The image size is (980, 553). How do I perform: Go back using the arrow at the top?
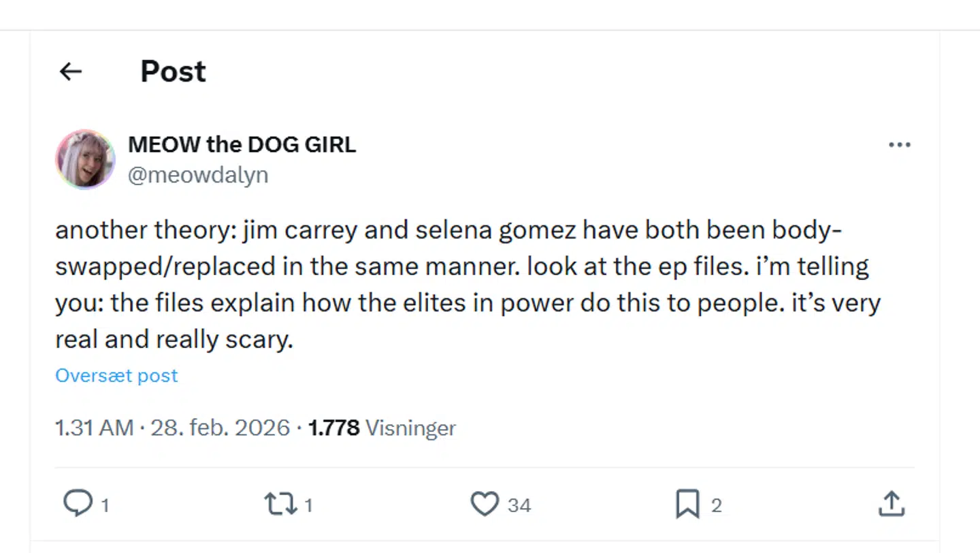click(70, 71)
